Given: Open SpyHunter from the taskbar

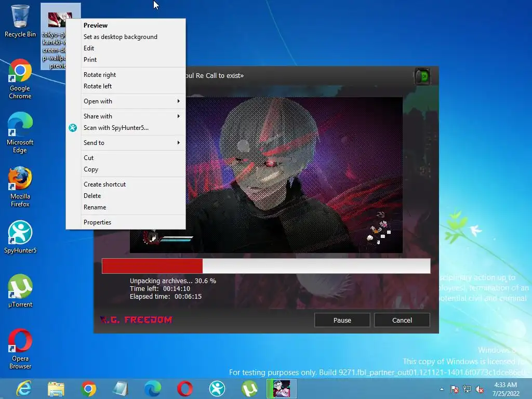Looking at the screenshot, I should (217, 389).
